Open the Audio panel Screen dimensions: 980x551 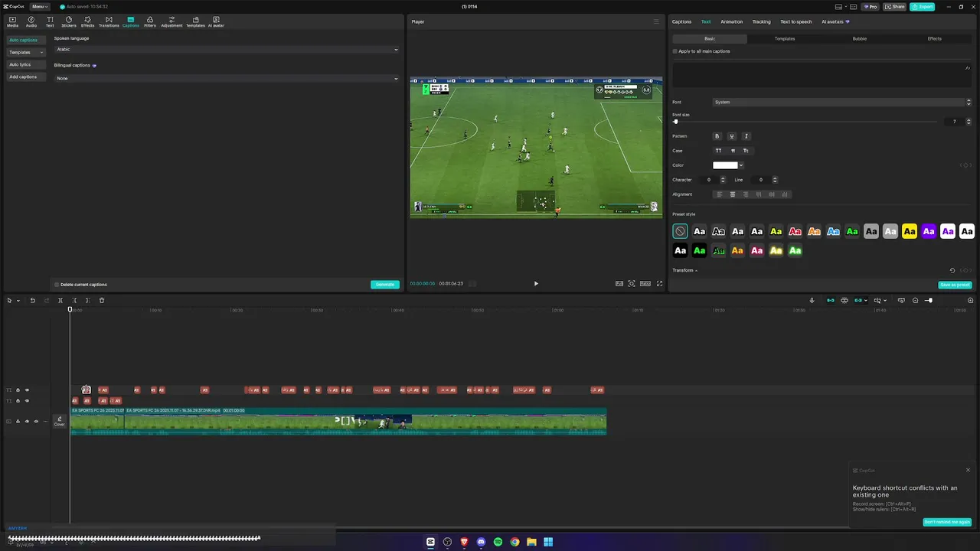pos(31,21)
